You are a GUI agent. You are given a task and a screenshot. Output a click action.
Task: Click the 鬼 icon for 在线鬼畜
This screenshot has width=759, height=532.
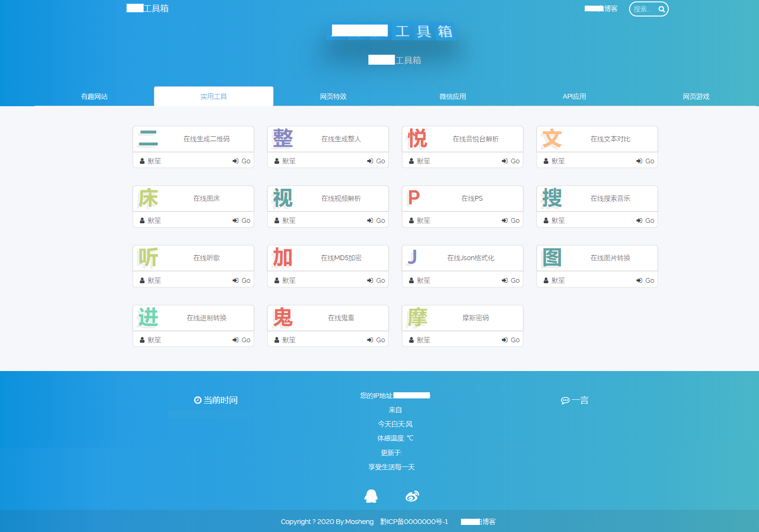283,317
